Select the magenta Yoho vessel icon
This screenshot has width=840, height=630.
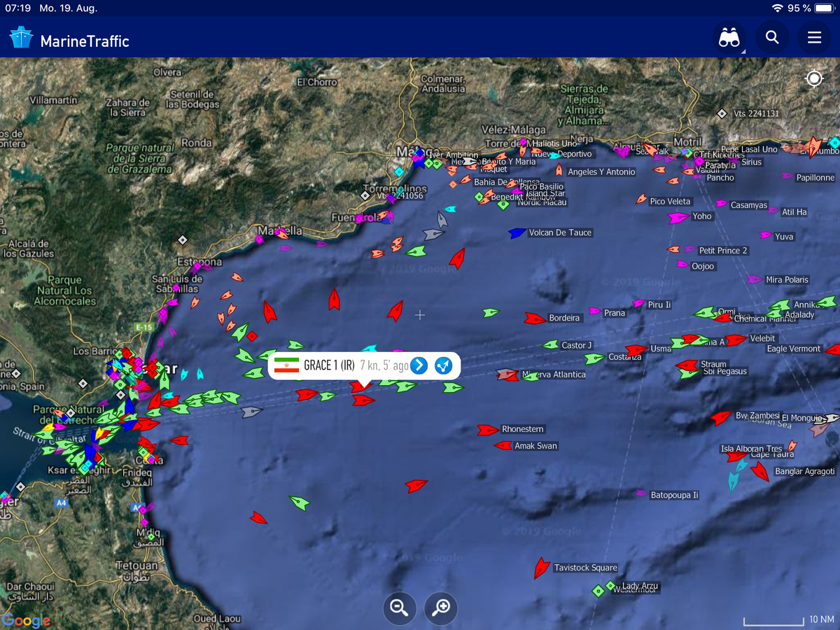tap(678, 218)
